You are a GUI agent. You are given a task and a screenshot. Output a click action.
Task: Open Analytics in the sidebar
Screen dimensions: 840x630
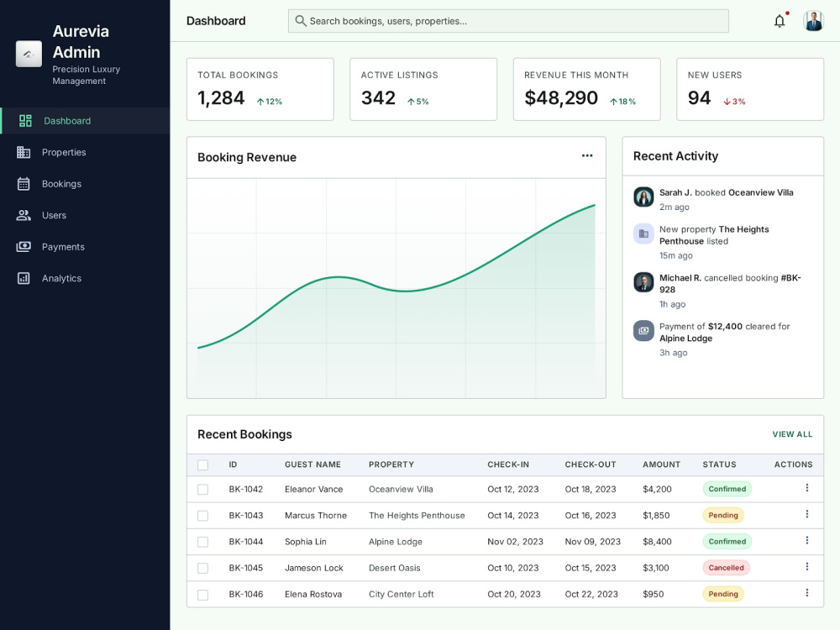point(85,278)
